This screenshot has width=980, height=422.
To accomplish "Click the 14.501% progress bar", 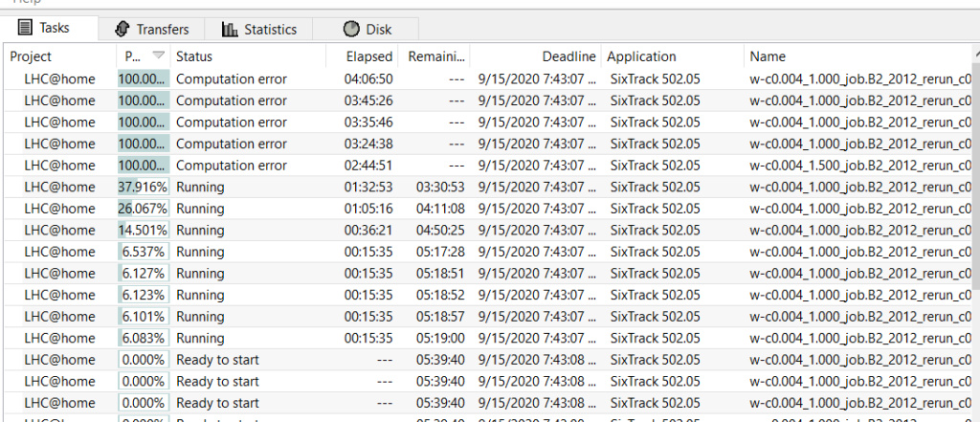I will (x=144, y=230).
